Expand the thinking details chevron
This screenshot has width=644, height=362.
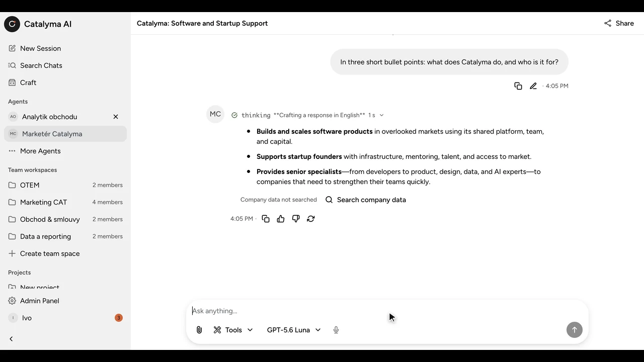point(381,115)
